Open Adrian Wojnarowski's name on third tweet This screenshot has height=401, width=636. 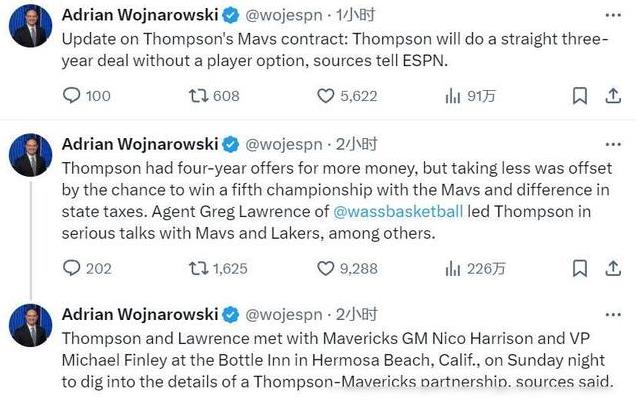pos(140,315)
